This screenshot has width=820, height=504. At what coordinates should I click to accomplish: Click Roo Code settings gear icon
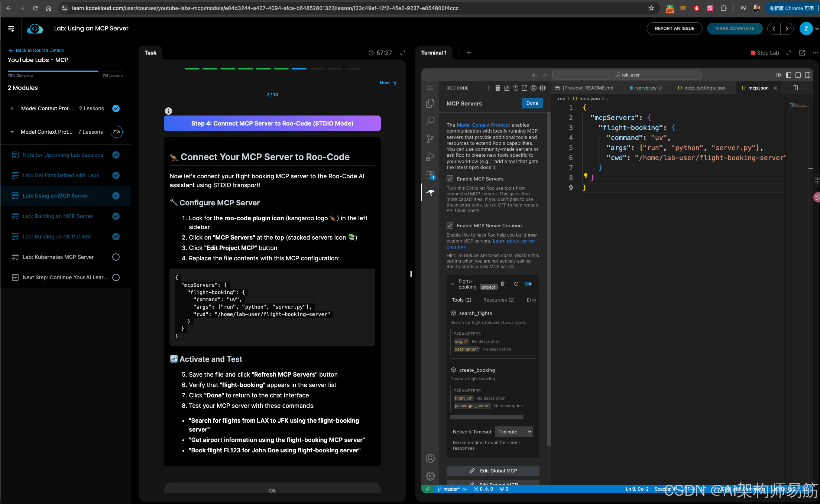[x=542, y=88]
